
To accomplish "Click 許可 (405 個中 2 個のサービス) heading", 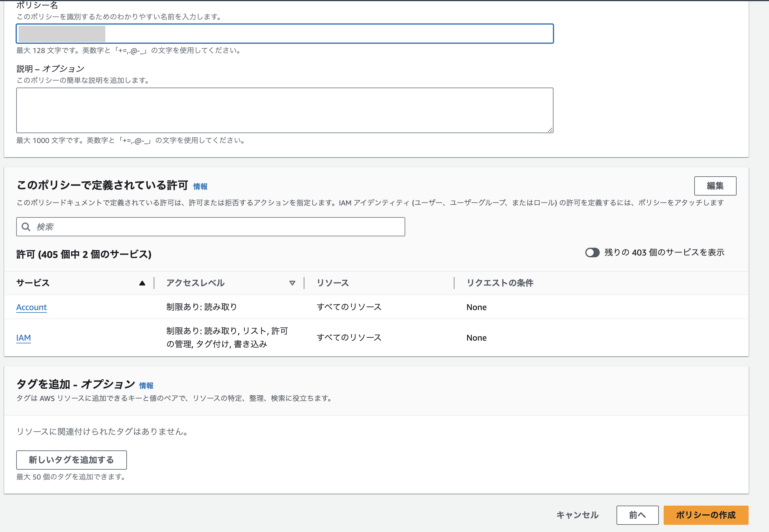I will [84, 255].
